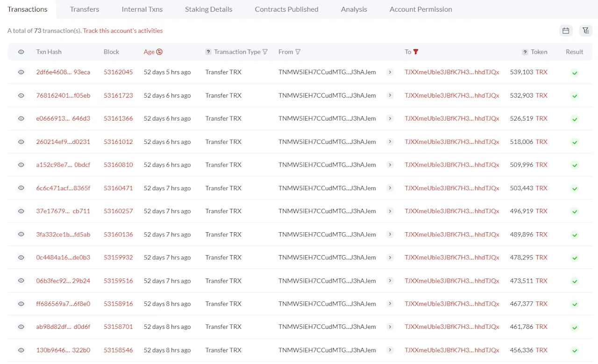Image resolution: width=598 pixels, height=364 pixels.
Task: Open transaction hash ab98d82df...d0d6f
Action: click(63, 327)
